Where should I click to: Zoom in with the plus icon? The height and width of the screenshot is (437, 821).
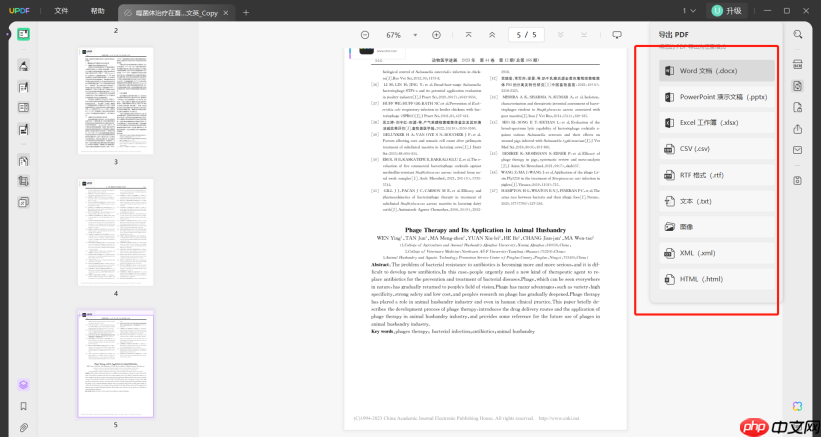pos(436,35)
